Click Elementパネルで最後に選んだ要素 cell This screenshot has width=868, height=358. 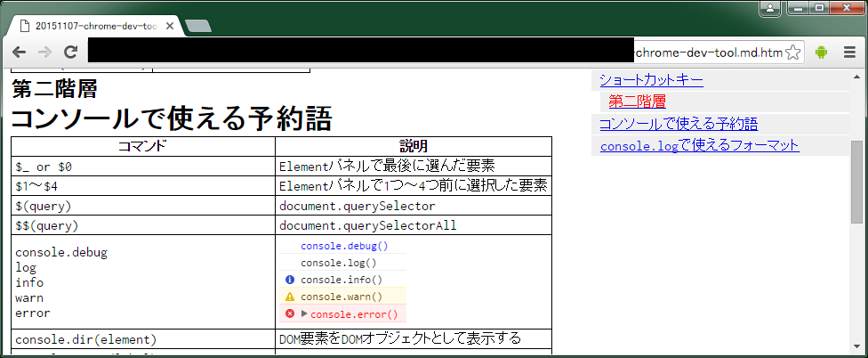[x=414, y=166]
